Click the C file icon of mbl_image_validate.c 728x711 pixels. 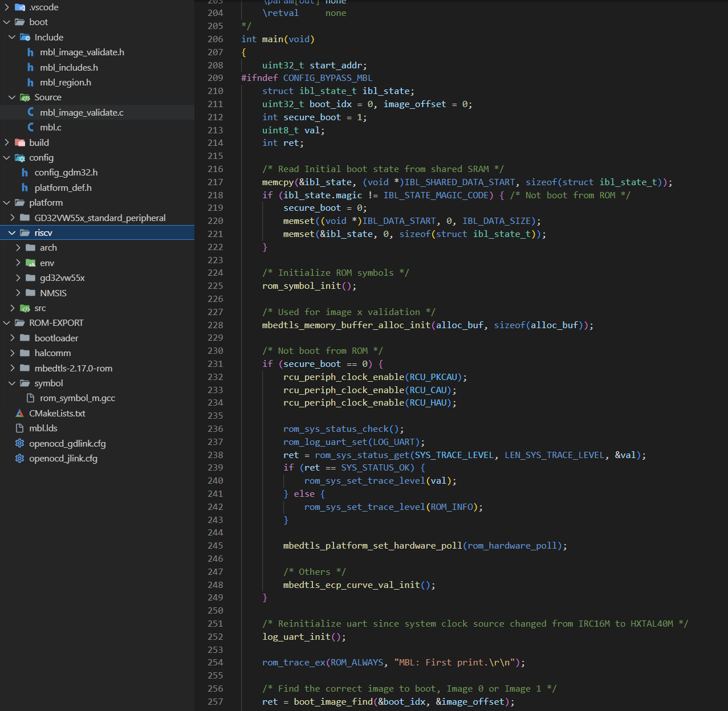[31, 113]
